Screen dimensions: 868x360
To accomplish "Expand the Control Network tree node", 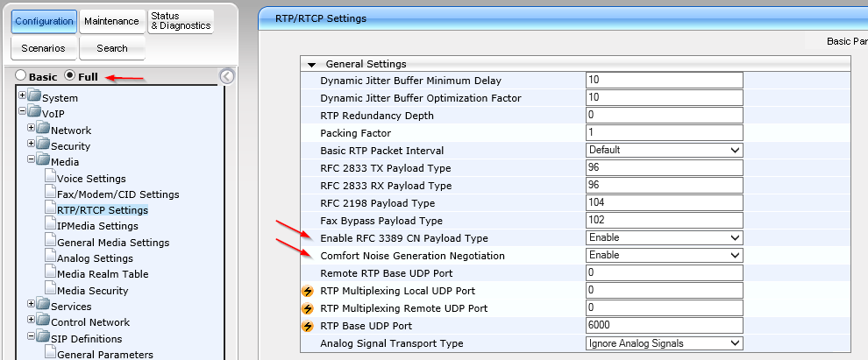I will click(x=32, y=319).
